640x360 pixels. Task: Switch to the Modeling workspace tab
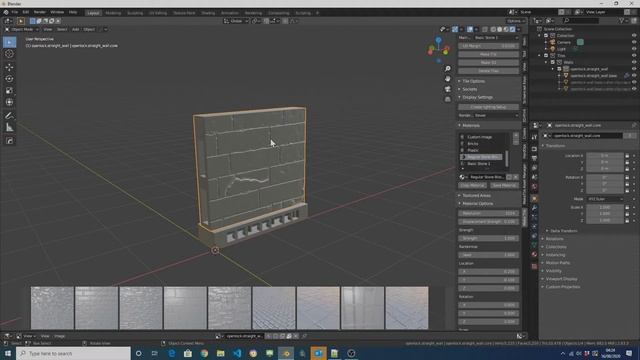click(113, 13)
